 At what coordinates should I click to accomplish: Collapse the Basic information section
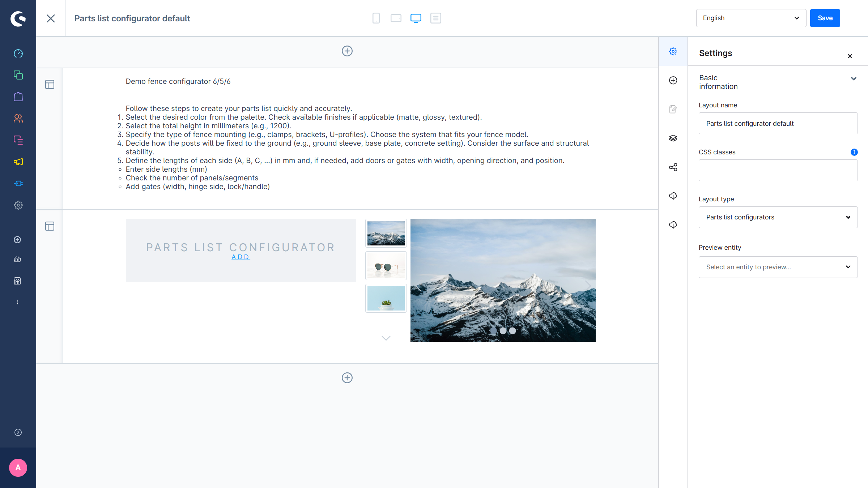(x=854, y=78)
